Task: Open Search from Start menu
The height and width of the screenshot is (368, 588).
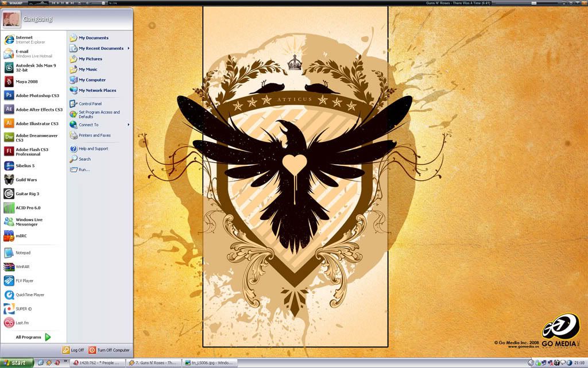Action: click(x=100, y=159)
